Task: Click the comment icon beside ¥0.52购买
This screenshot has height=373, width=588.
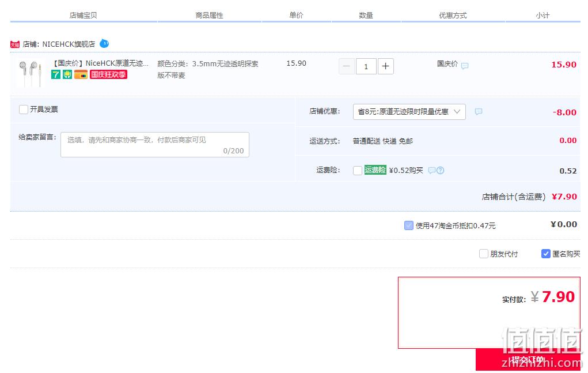Action: click(431, 171)
